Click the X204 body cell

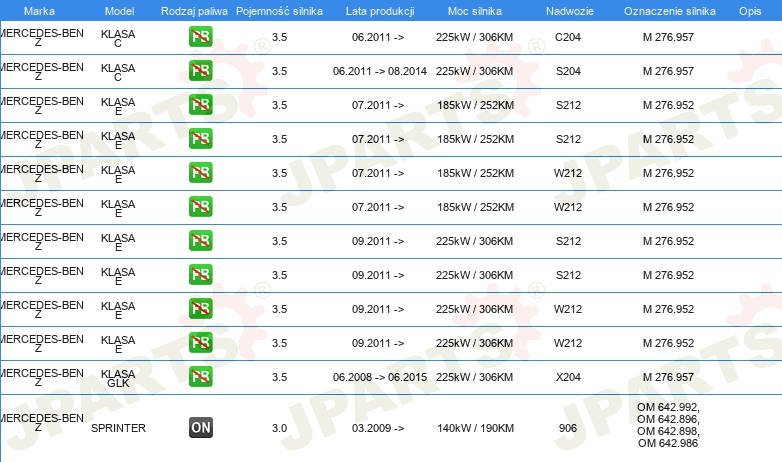pyautogui.click(x=568, y=377)
